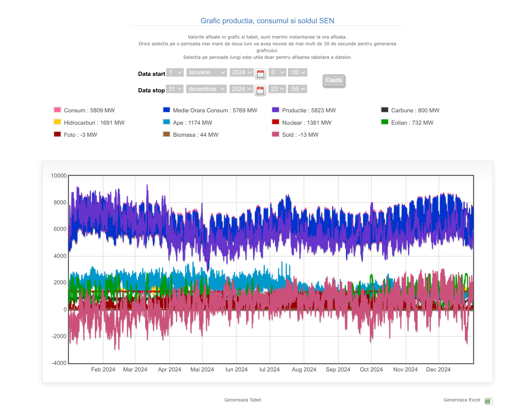The width and height of the screenshot is (532, 412).
Task: Open the stop minutes ':55' dropdown
Action: click(297, 89)
